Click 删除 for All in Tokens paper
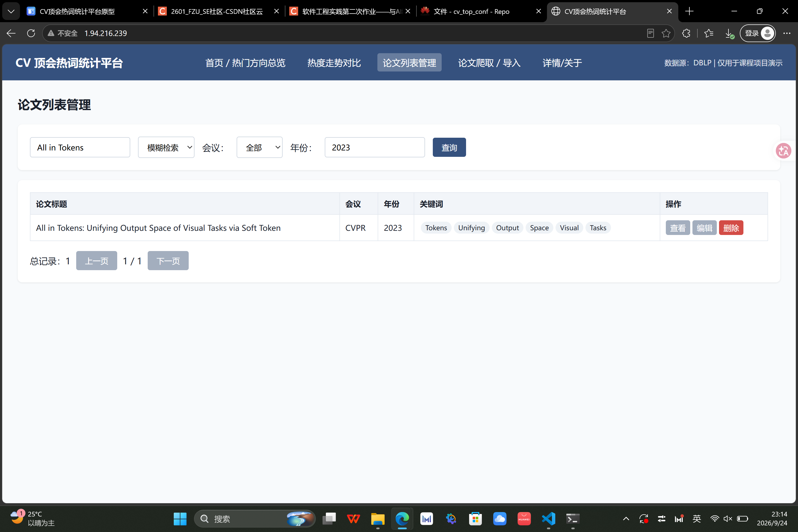 (731, 228)
